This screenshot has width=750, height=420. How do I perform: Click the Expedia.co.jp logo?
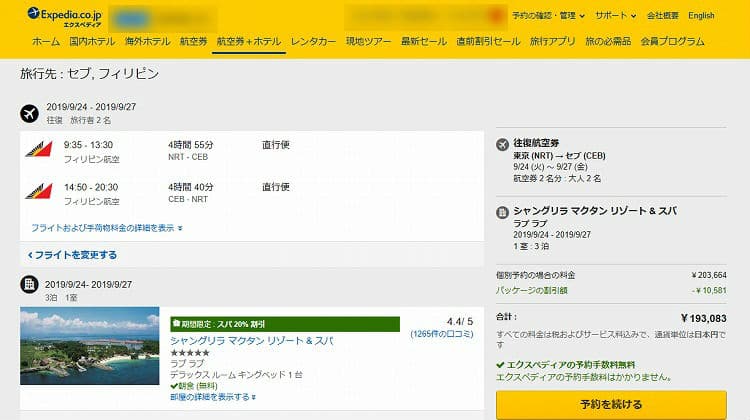coord(64,17)
